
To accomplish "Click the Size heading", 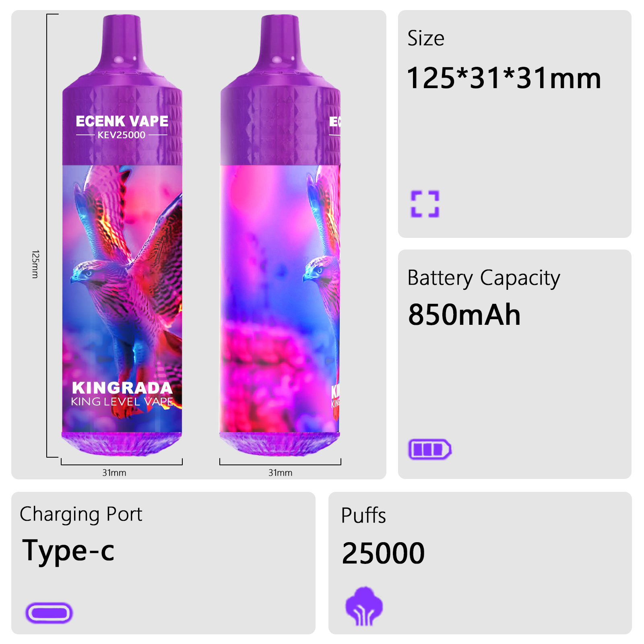I will pyautogui.click(x=426, y=39).
